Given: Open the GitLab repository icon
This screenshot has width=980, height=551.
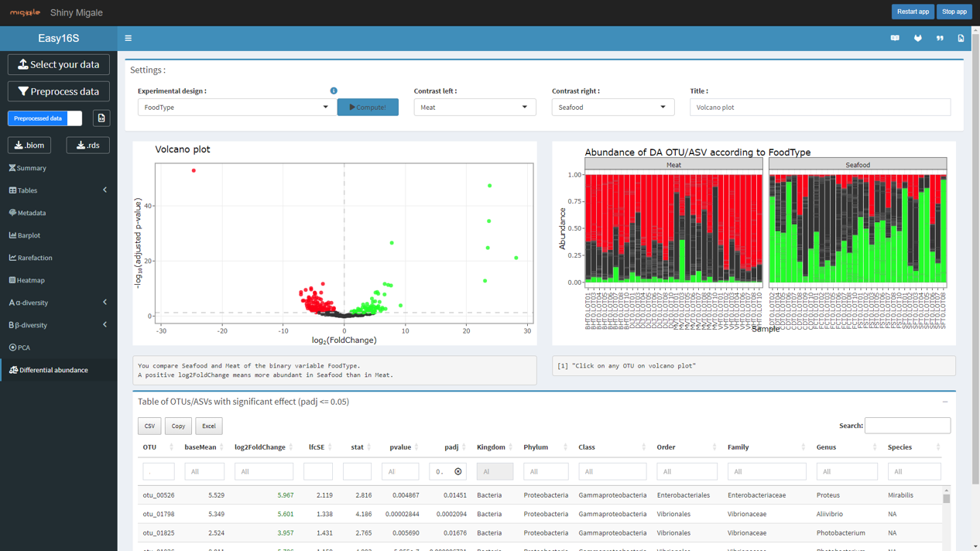Looking at the screenshot, I should [918, 38].
